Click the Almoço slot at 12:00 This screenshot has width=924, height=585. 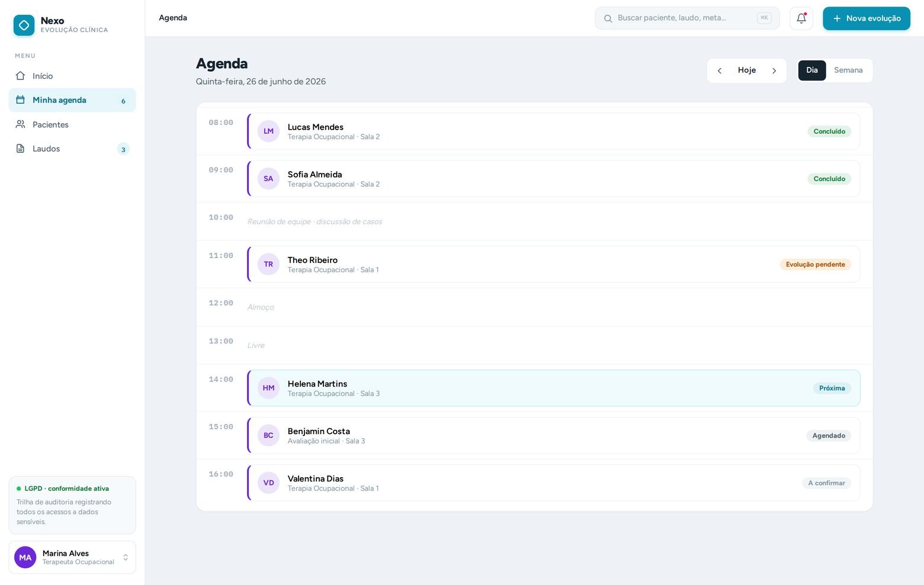261,307
